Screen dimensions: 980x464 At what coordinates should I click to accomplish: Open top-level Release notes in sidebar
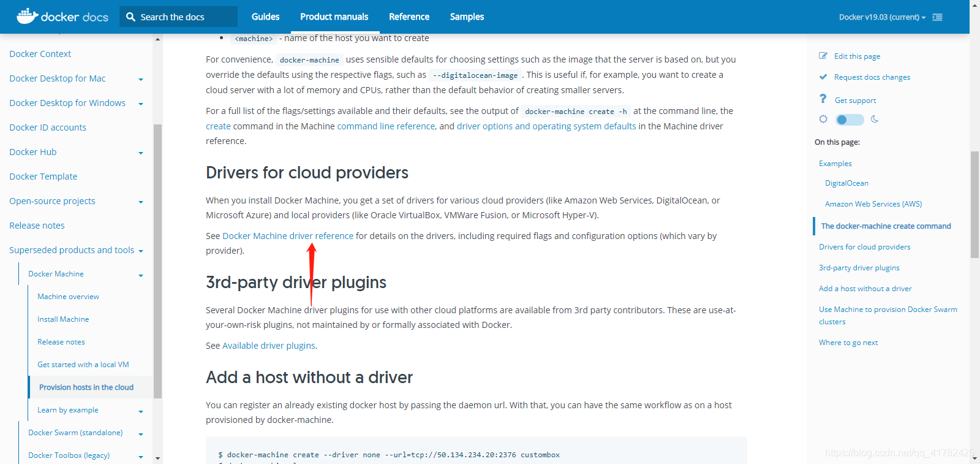tap(37, 226)
